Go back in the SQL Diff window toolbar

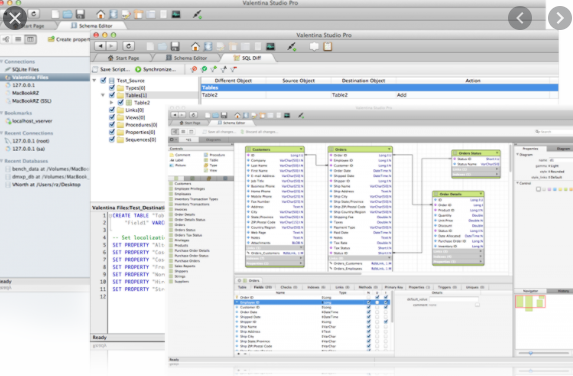click(100, 46)
